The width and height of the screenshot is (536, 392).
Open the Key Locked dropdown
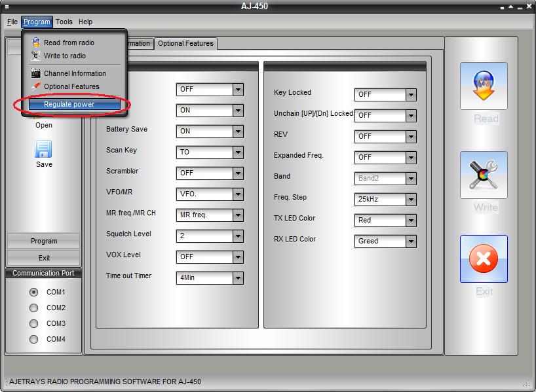pyautogui.click(x=411, y=95)
